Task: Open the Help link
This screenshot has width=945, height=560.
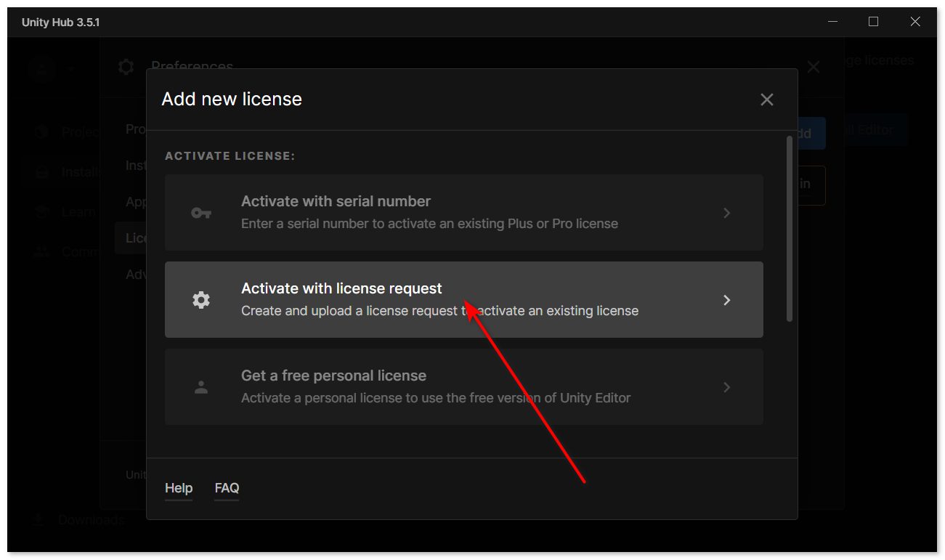Action: (x=179, y=488)
